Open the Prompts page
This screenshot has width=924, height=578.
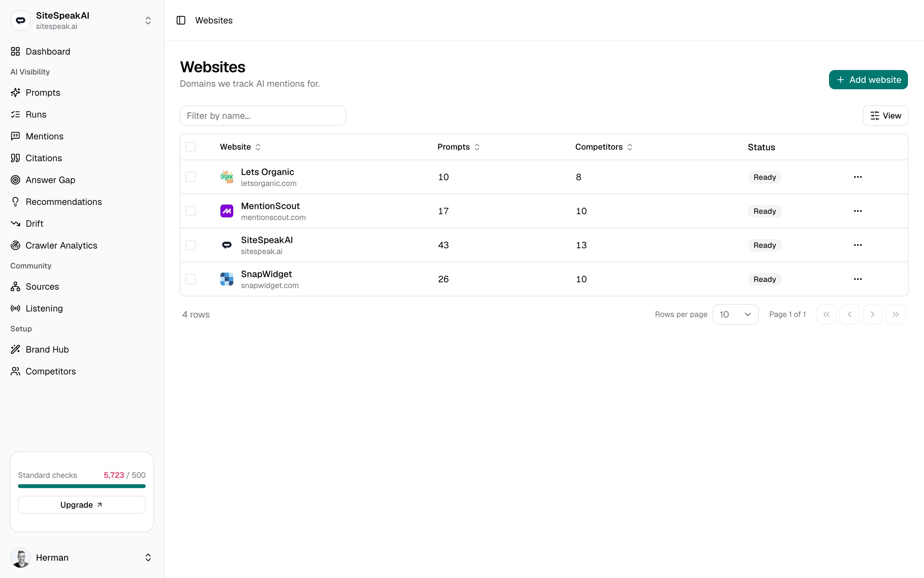82,92
